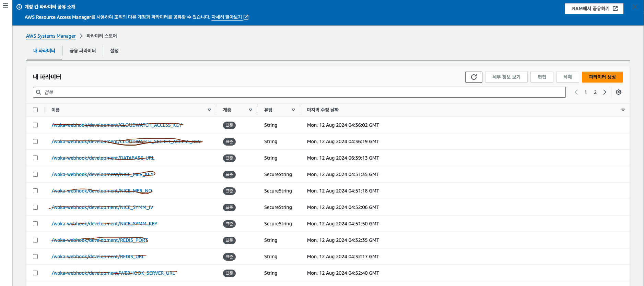Viewport: 644px width, 286px height.
Task: Click the 세부 정보 보기 button
Action: [506, 77]
